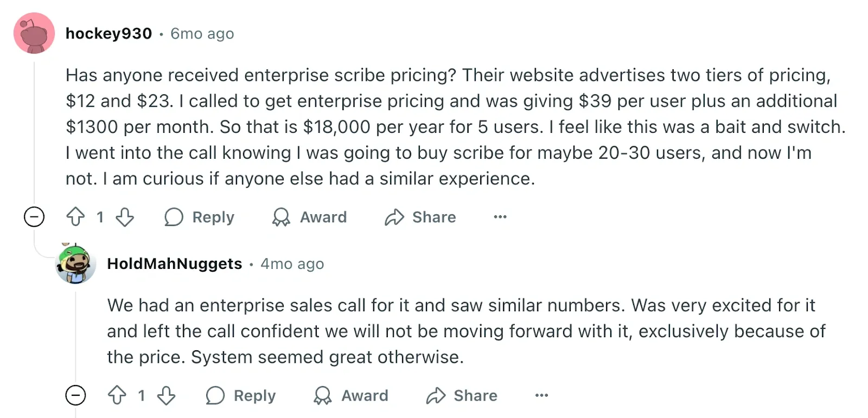
Task: Click the vote count on hockey930's comment
Action: coord(100,217)
